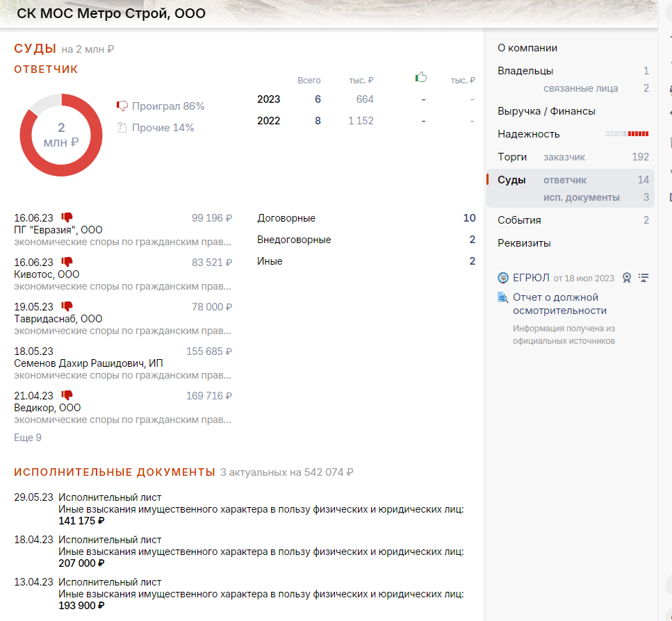Click thumbs-down icon on Тавридаснаб case

67,306
